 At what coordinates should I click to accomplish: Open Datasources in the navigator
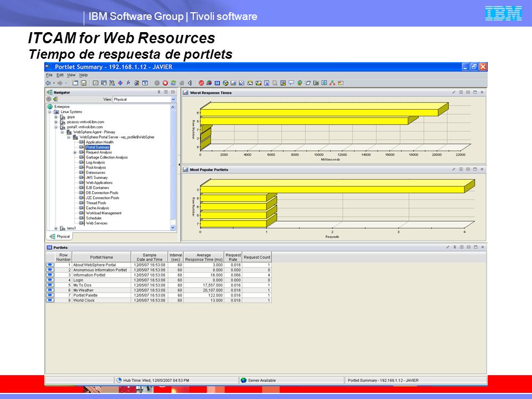tap(96, 173)
